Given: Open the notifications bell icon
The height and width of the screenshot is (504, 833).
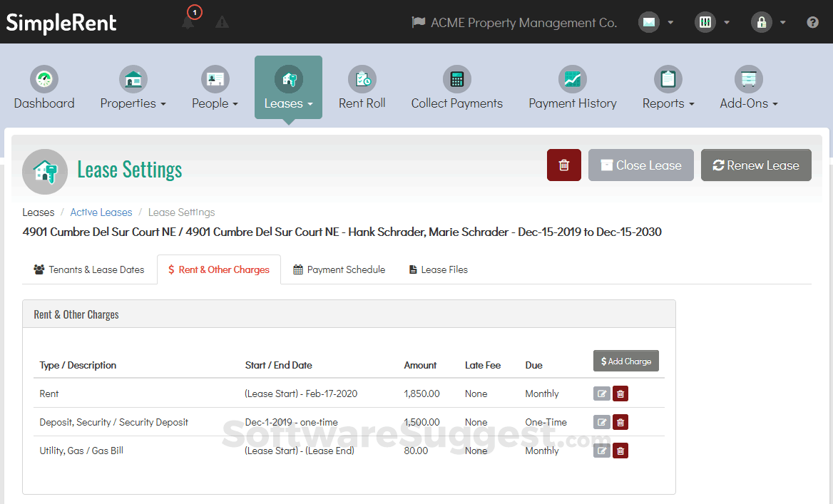Looking at the screenshot, I should tap(188, 22).
